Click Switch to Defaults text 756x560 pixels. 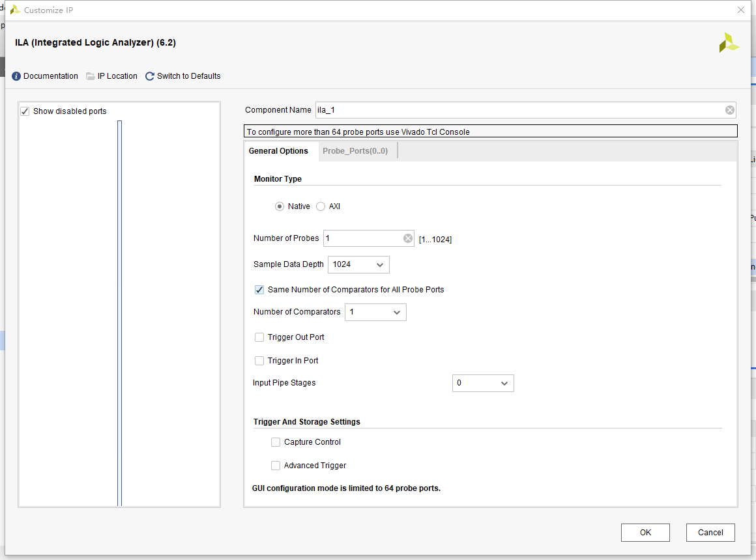[x=188, y=76]
